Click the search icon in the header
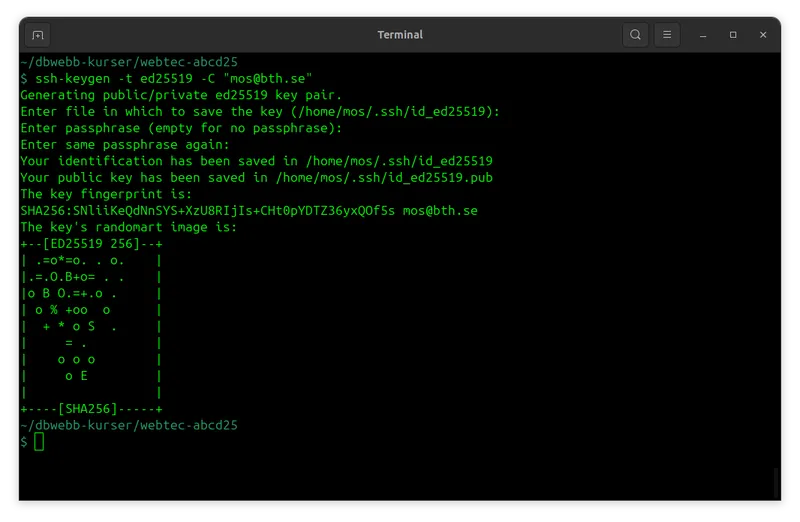Image resolution: width=800 pixels, height=522 pixels. point(635,35)
